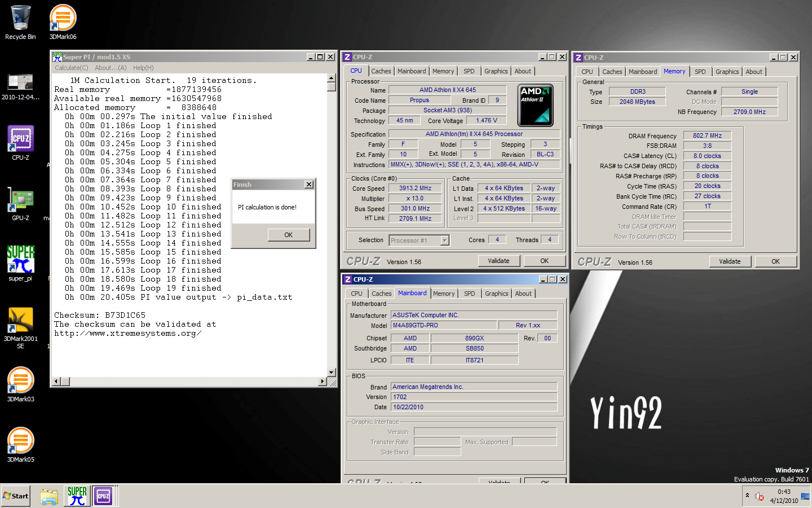
Task: Switch to CPU tab in Memory CPU-Z window
Action: (587, 72)
